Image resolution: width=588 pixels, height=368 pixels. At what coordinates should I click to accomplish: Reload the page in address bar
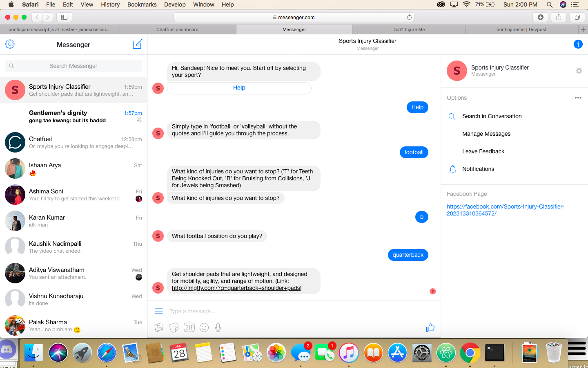[409, 17]
